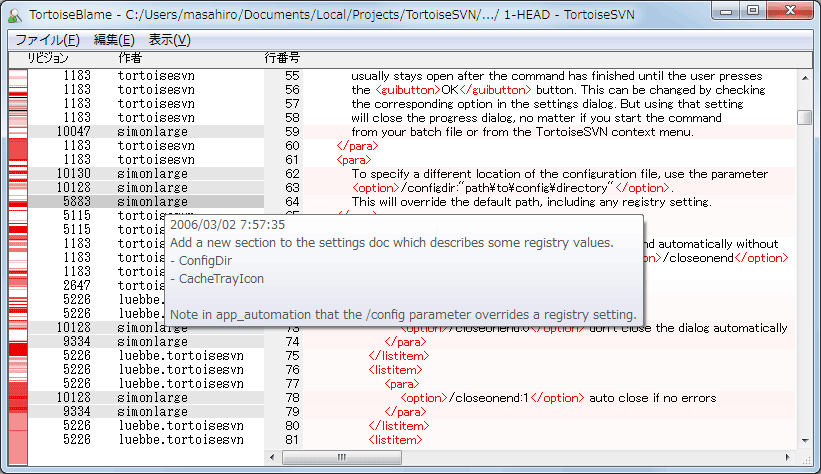Image resolution: width=821 pixels, height=474 pixels.
Task: Close the TortoiseBlame window
Action: tap(791, 10)
